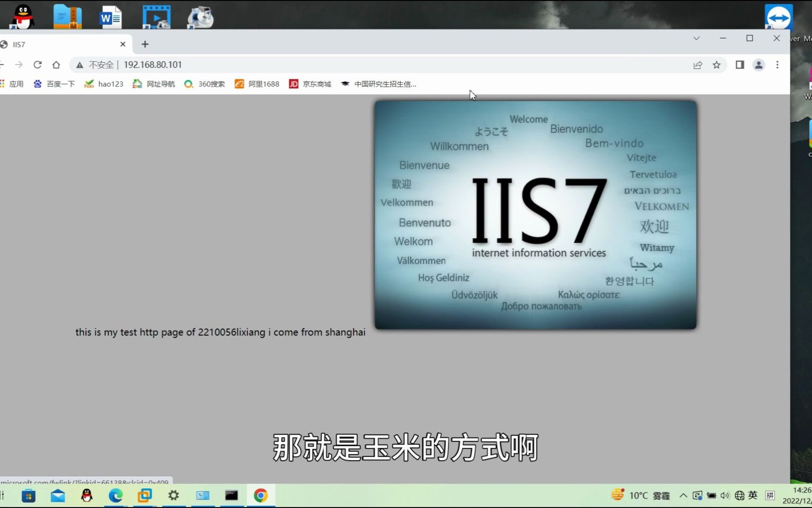The width and height of the screenshot is (812, 508).
Task: Open the Settings gear in taskbar
Action: point(173,495)
